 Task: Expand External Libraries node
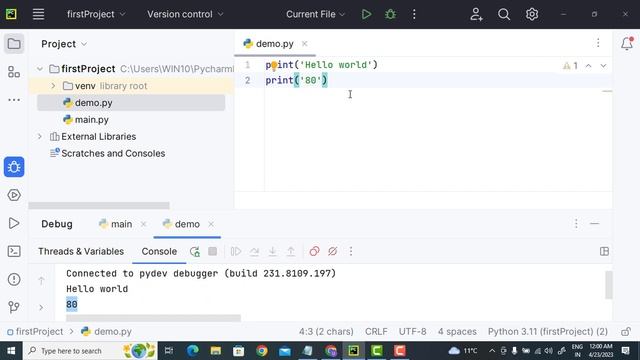(40, 136)
